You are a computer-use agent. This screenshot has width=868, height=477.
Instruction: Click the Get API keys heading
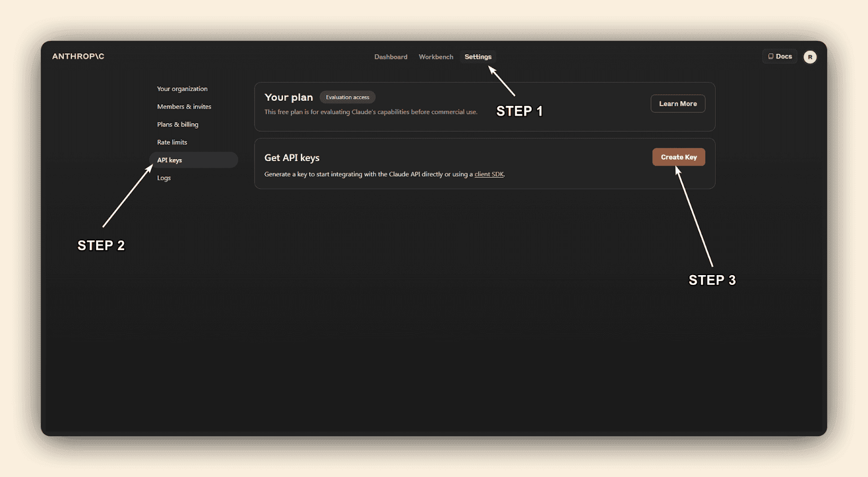292,158
